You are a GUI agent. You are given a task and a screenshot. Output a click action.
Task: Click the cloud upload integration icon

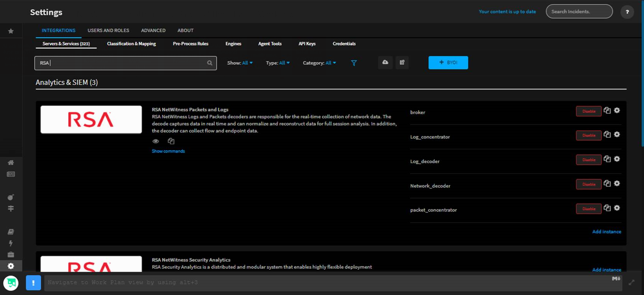(385, 62)
